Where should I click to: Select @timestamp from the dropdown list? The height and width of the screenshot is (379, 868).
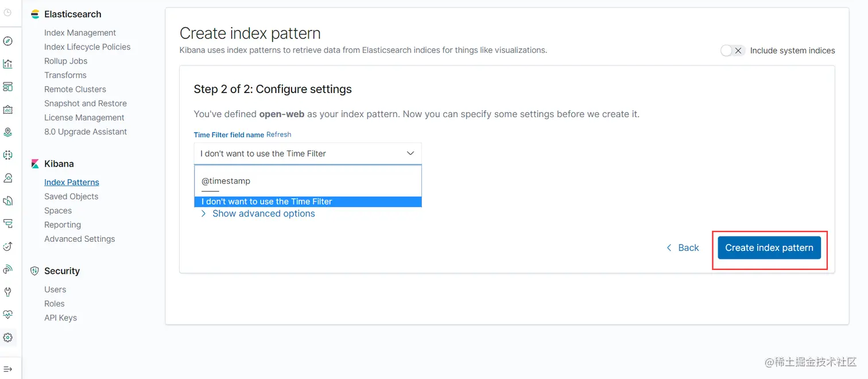coord(226,181)
